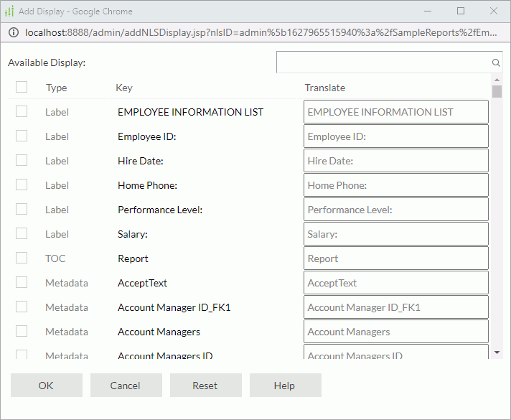Check the EMPLOYEE INFORMATION LIST row checkbox
Viewport: 511px width, 420px height.
[x=22, y=111]
